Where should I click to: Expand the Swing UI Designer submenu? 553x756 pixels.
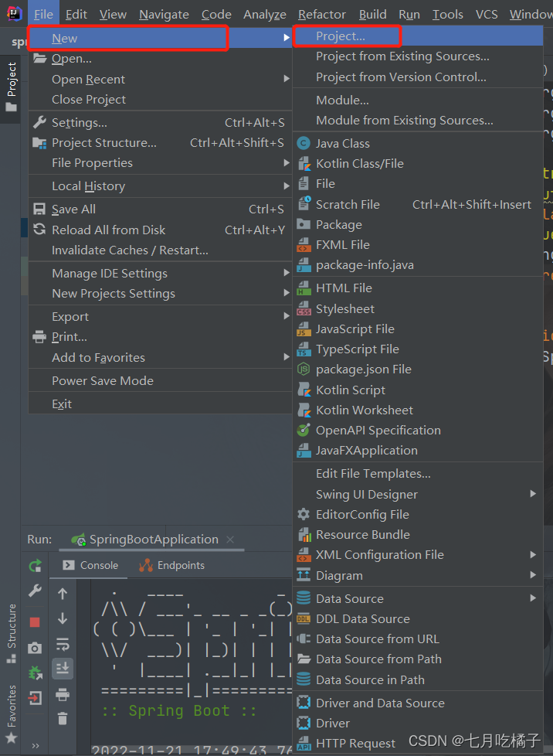click(418, 494)
